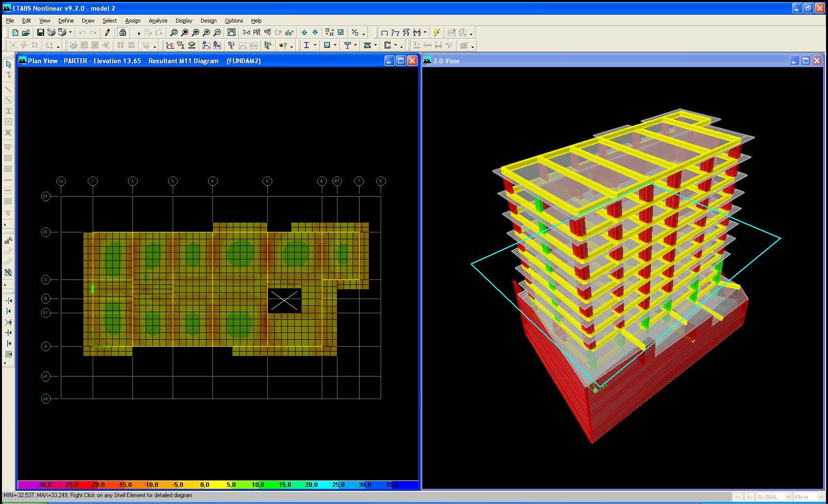Open the Analyze menu
The width and height of the screenshot is (828, 504).
pyautogui.click(x=158, y=21)
